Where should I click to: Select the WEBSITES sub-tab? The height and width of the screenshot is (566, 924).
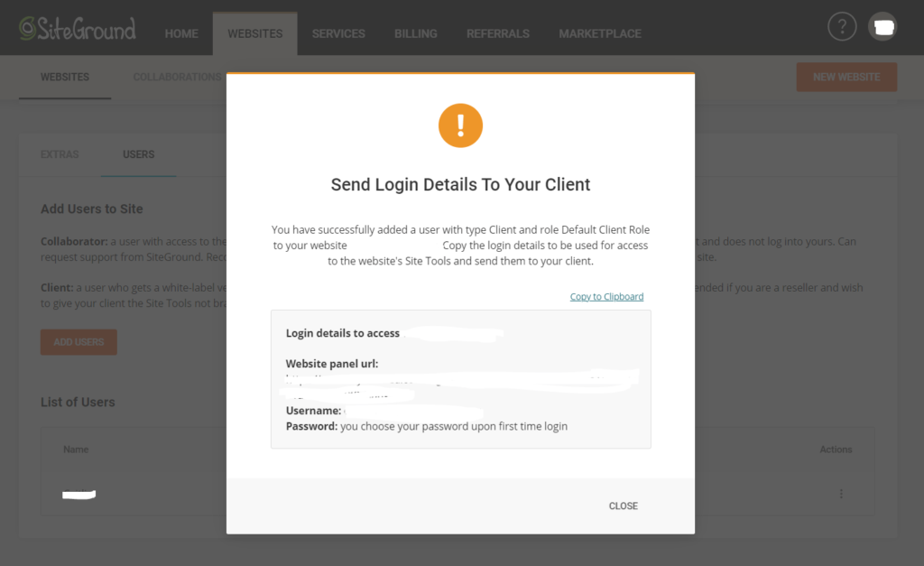point(65,78)
